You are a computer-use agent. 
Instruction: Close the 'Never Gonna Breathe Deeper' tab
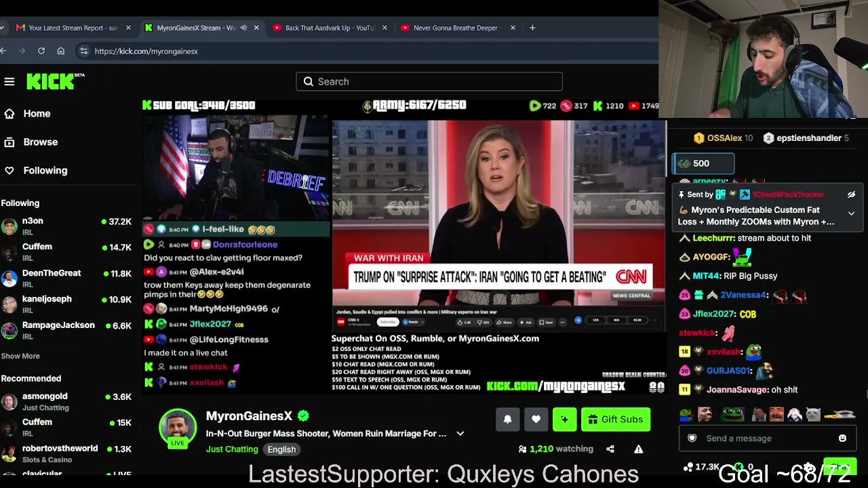pos(513,28)
